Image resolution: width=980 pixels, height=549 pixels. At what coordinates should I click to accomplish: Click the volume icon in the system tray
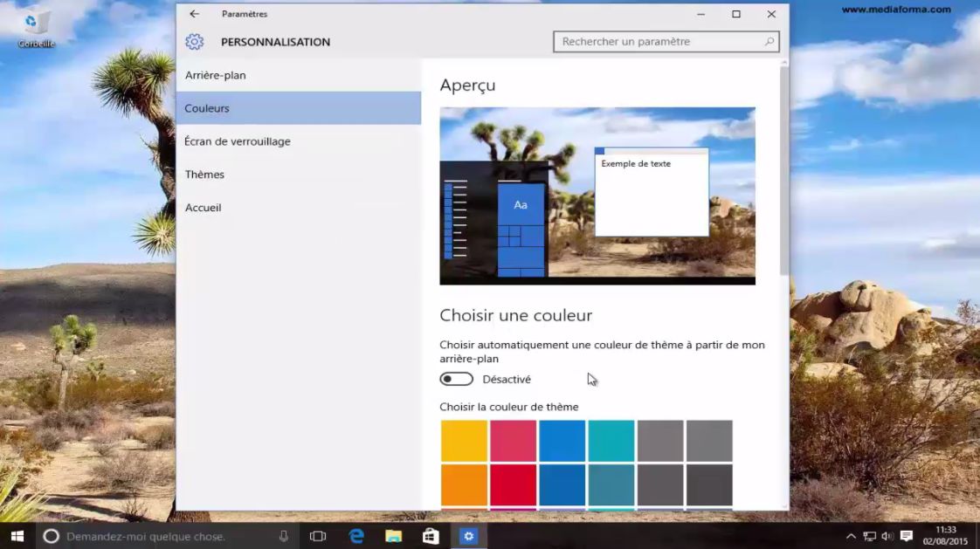point(886,536)
